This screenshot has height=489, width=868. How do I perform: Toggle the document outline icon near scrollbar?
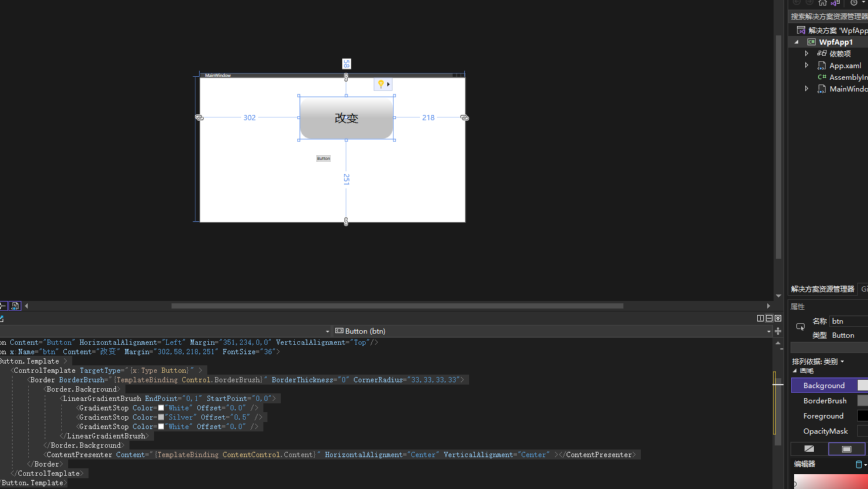click(x=15, y=306)
